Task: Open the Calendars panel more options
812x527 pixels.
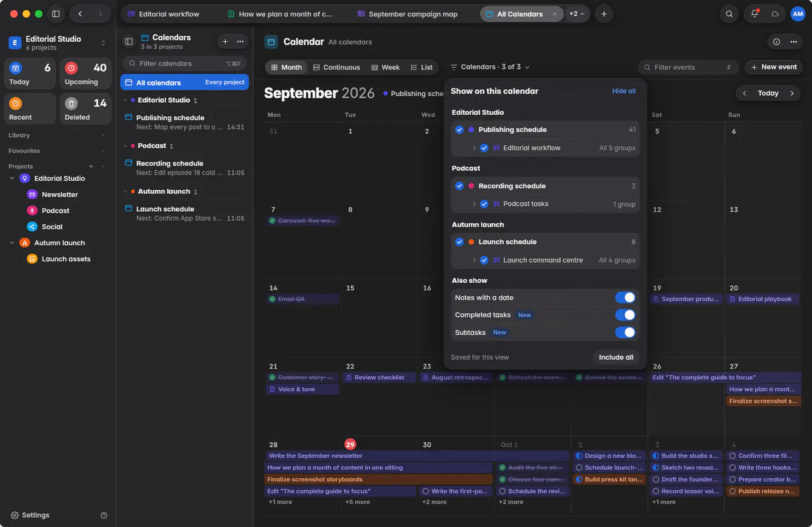Action: [240, 42]
